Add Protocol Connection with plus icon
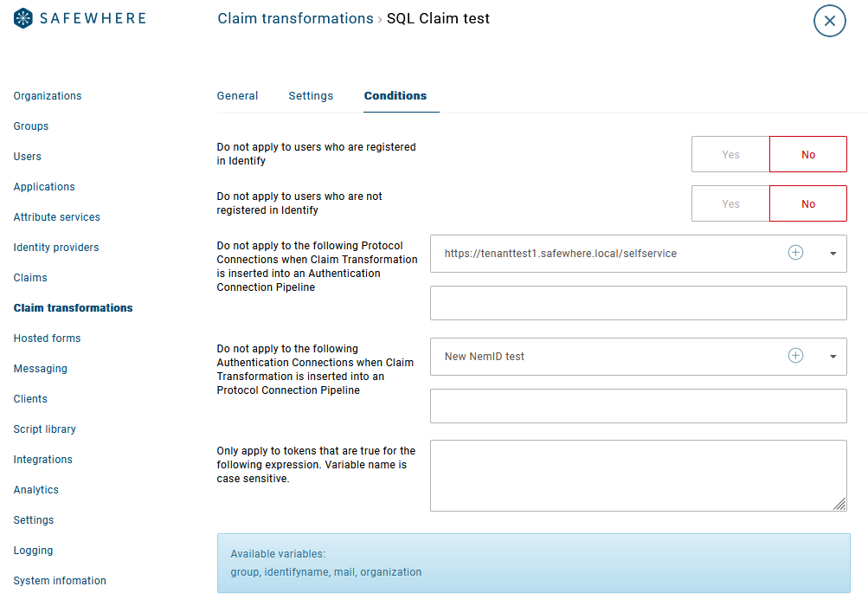Image resolution: width=868 pixels, height=606 pixels. pyautogui.click(x=795, y=253)
